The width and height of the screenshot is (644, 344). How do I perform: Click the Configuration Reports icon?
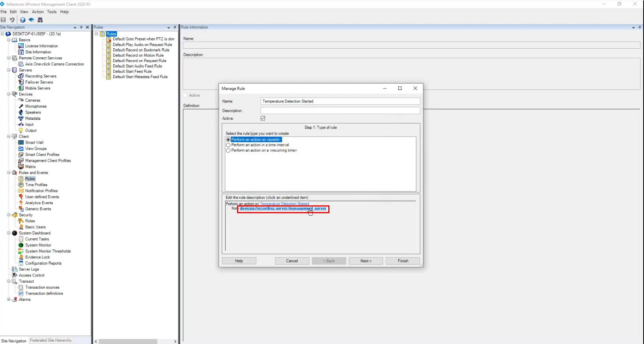[21, 263]
